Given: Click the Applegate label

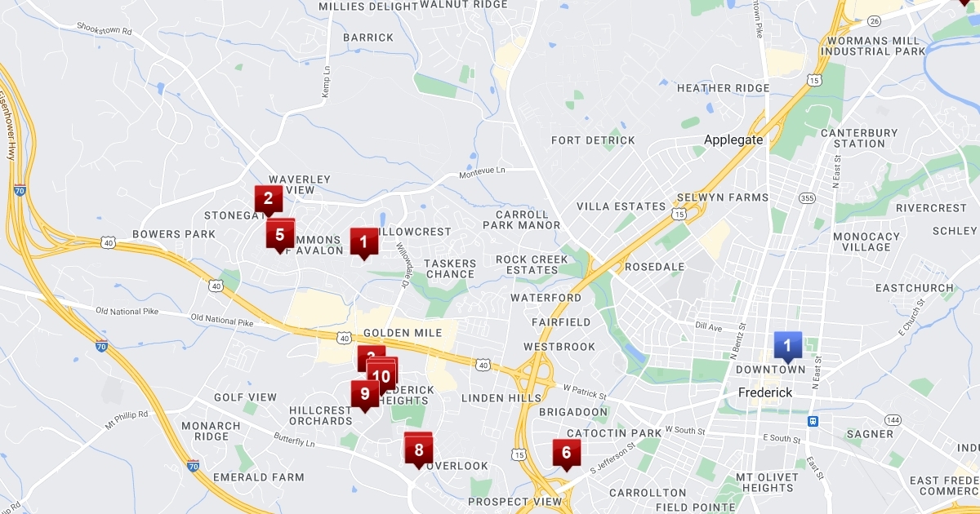Looking at the screenshot, I should (x=733, y=140).
